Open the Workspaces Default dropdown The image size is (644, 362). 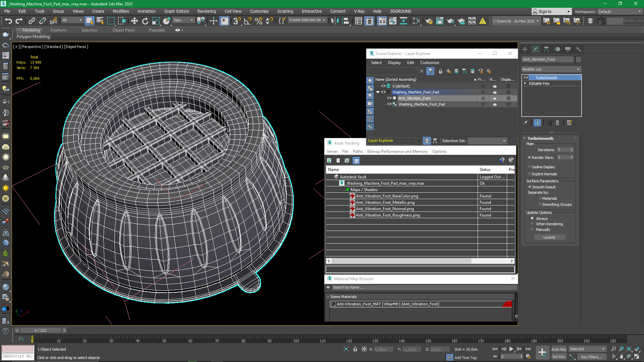pyautogui.click(x=620, y=12)
